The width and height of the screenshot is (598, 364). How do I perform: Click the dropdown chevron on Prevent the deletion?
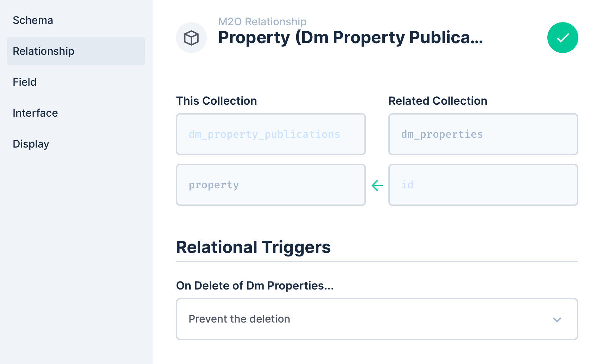pyautogui.click(x=557, y=319)
